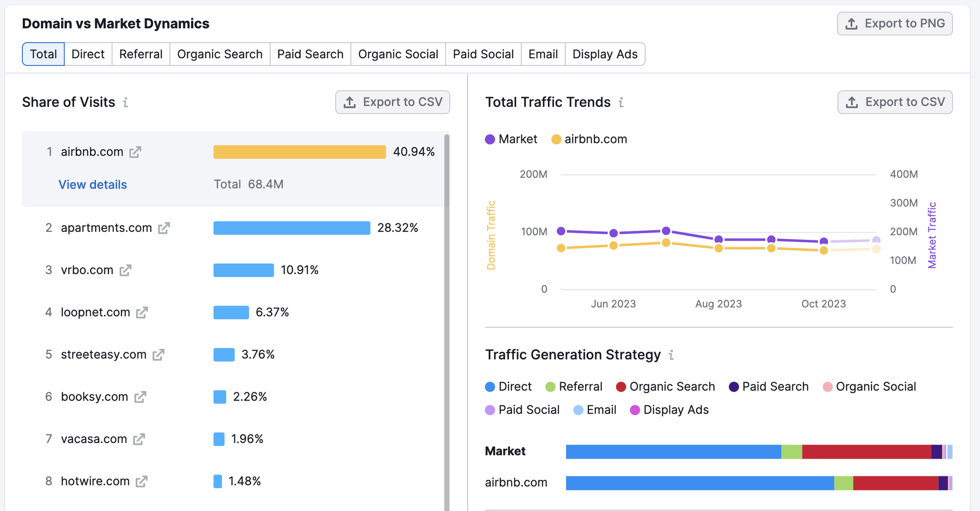Select Market Direct segment in strategy bar
This screenshot has width=980, height=511.
click(x=673, y=451)
